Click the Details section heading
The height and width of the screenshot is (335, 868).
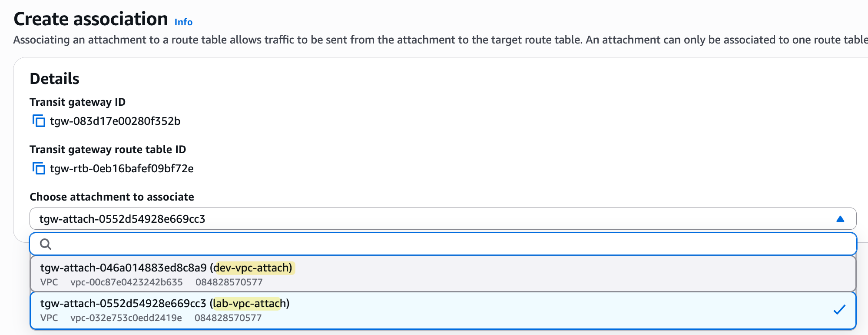55,79
